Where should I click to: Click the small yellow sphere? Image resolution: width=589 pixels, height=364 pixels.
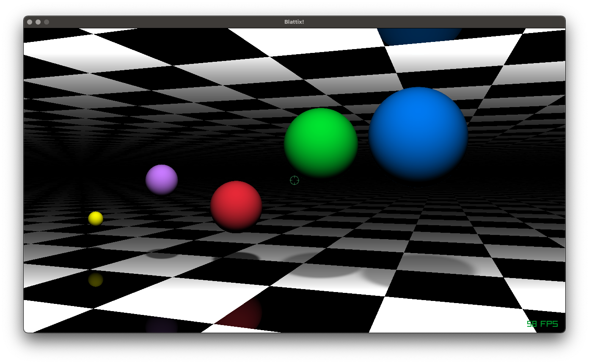(x=96, y=218)
